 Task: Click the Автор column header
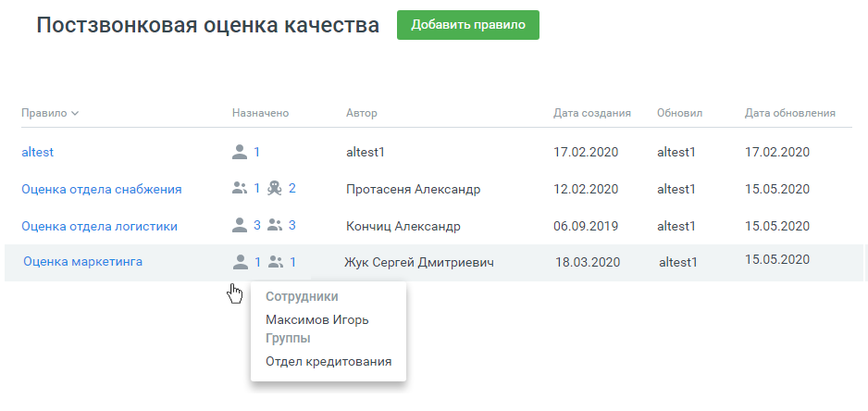362,113
